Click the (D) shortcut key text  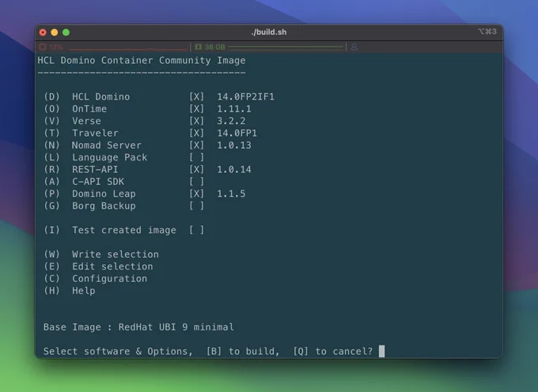pos(51,96)
